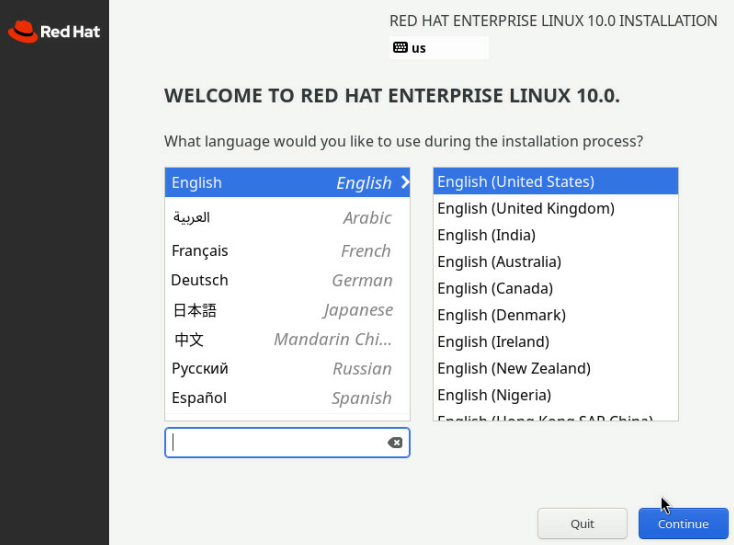The image size is (734, 545).
Task: Open the us keyboard layout indicator
Action: 439,48
